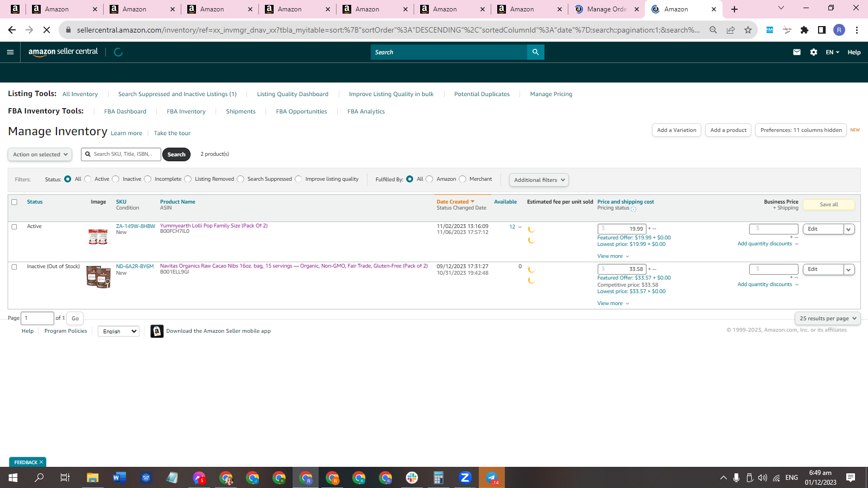This screenshot has height=488, width=868.
Task: Click the Save all button
Action: point(829,205)
